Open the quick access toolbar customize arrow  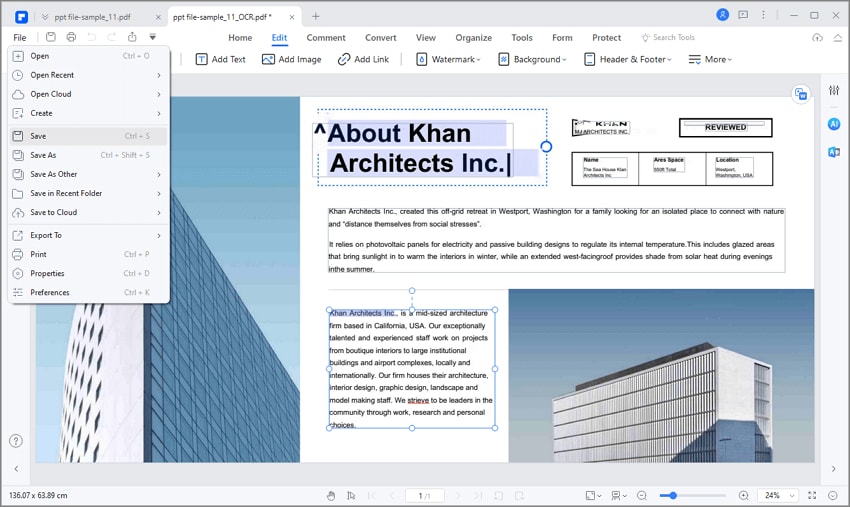pos(153,37)
